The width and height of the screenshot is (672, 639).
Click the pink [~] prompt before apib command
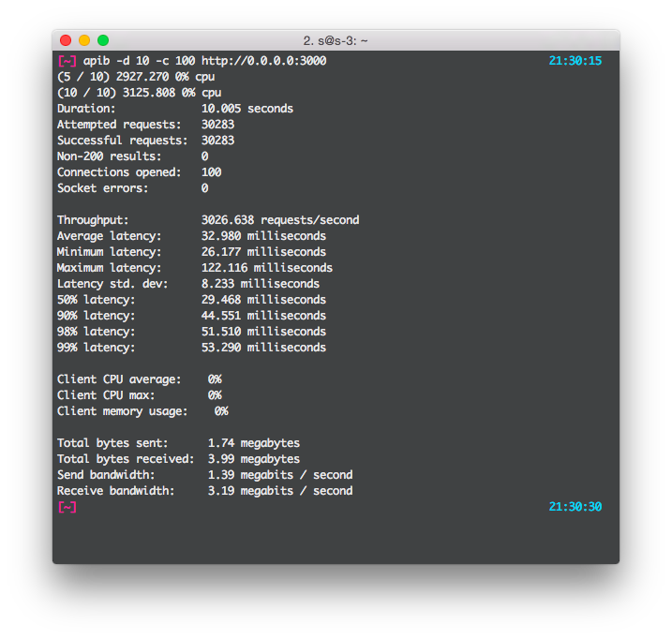[x=67, y=61]
